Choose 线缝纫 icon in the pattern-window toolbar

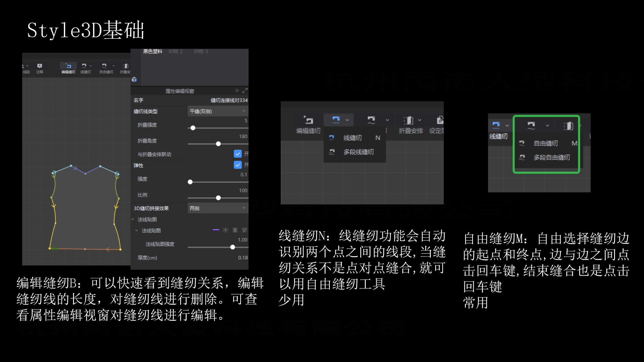pos(84,66)
